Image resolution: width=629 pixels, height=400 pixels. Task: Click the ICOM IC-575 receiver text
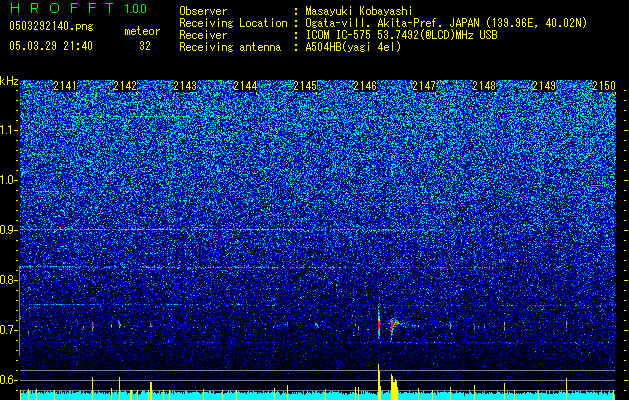tap(401, 35)
